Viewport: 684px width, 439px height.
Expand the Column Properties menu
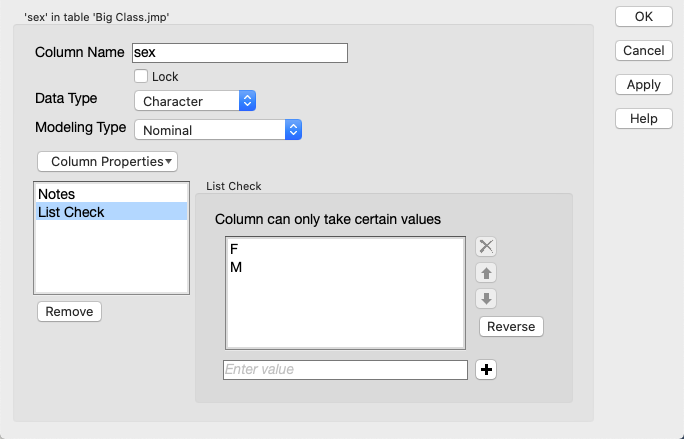(107, 161)
